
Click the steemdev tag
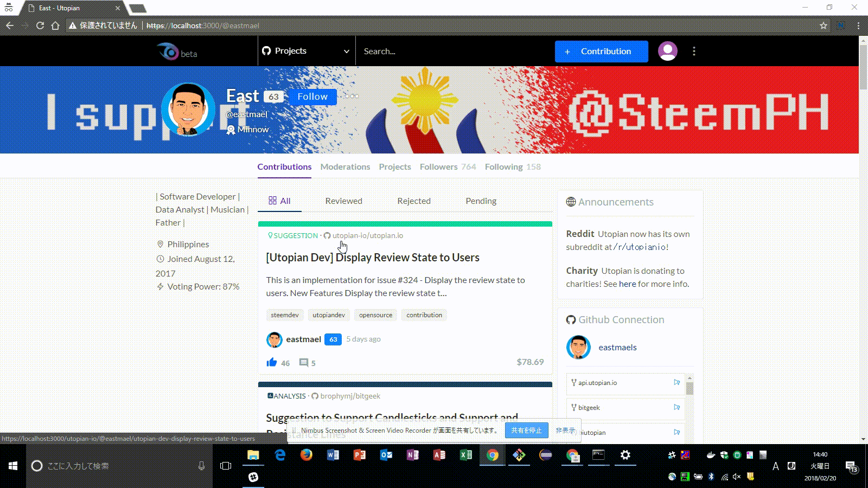(285, 315)
